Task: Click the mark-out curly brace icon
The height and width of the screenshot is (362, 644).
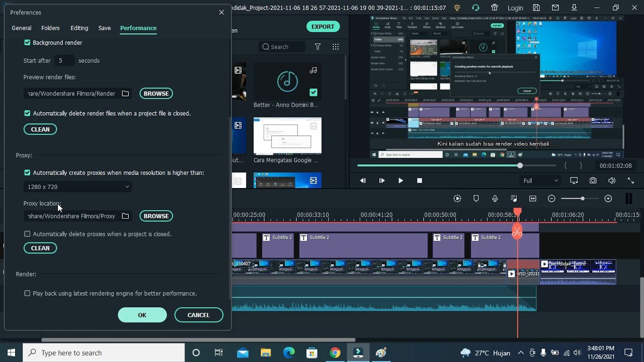Action: 581,165
